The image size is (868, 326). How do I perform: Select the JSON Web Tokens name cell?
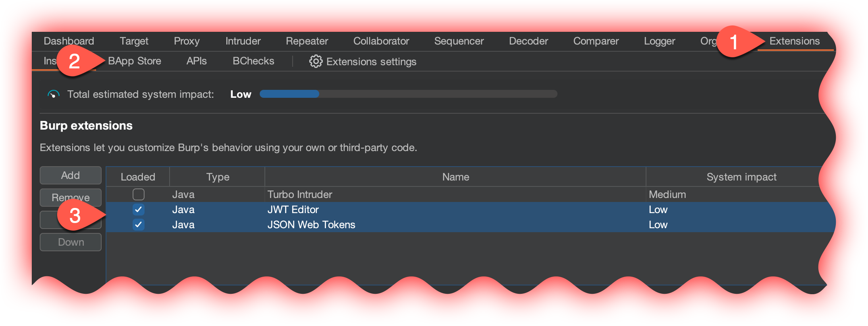tap(455, 225)
